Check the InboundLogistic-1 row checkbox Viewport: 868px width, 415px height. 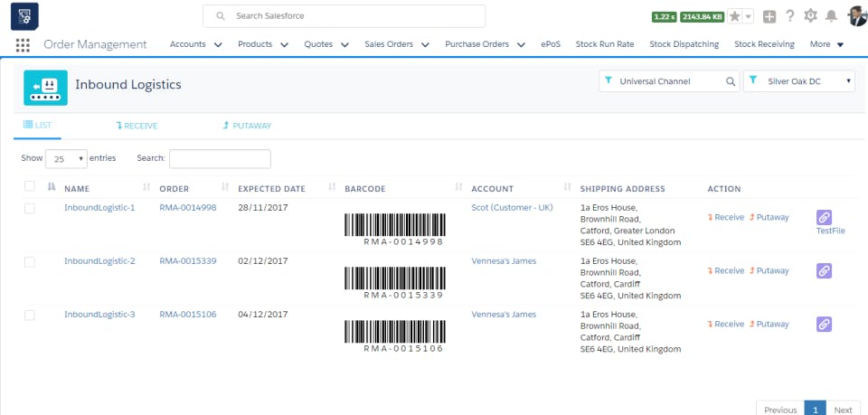click(x=30, y=209)
